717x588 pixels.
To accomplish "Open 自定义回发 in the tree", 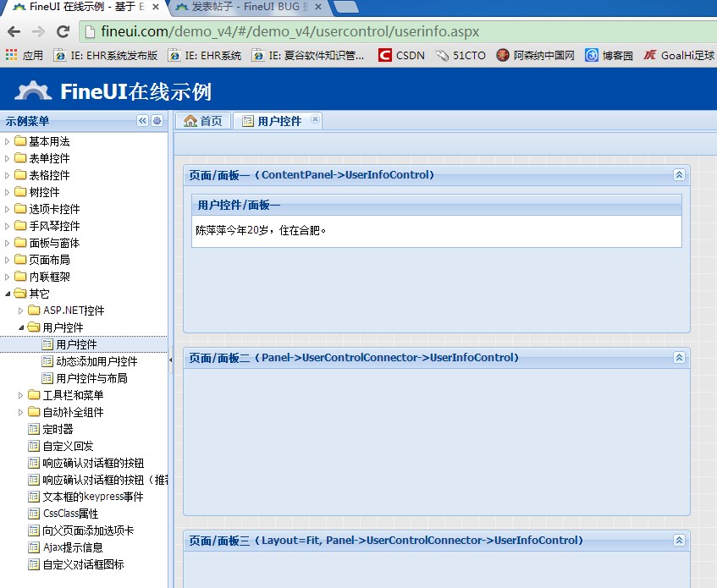I will click(68, 446).
